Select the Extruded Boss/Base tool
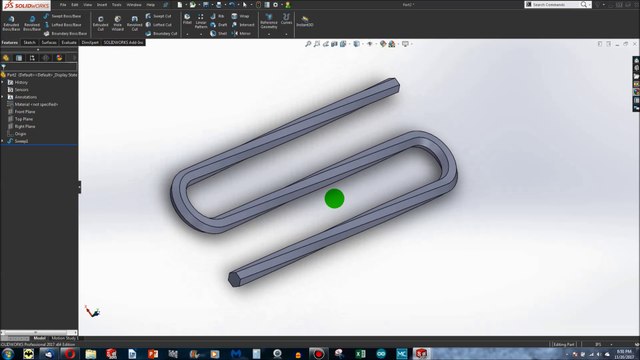The width and height of the screenshot is (640, 360). pyautogui.click(x=11, y=24)
